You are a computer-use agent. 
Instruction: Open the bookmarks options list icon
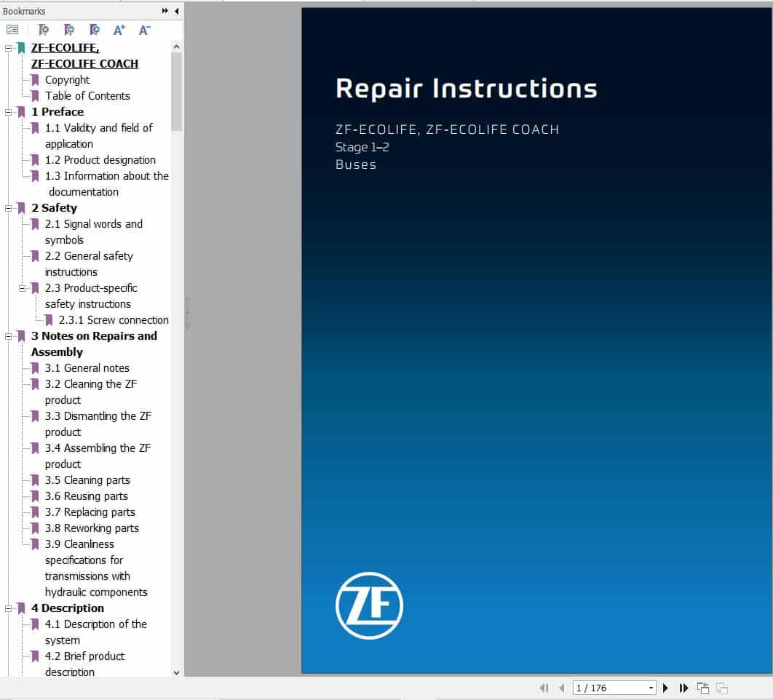[x=12, y=30]
